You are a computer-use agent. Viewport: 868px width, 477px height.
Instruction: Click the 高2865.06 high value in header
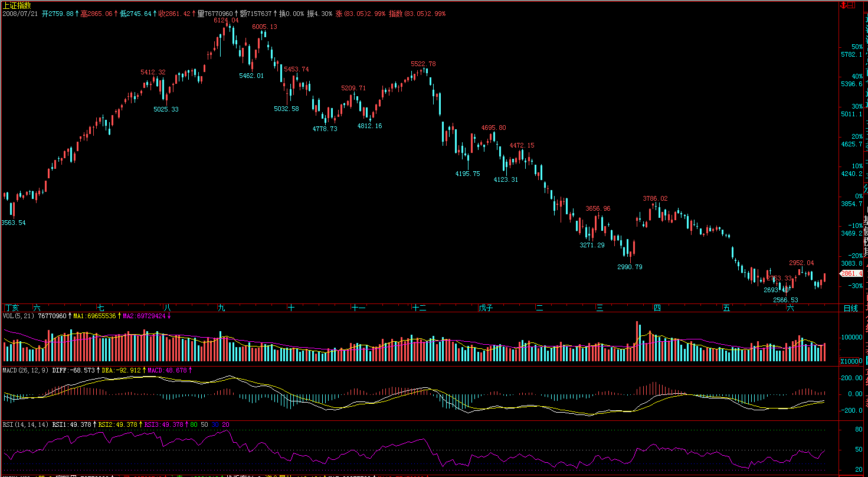coord(96,13)
